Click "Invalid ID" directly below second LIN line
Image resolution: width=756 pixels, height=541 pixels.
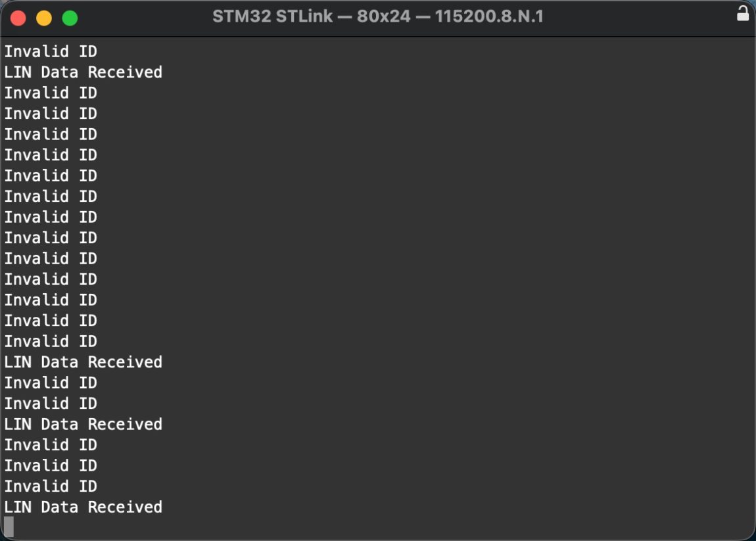point(51,383)
